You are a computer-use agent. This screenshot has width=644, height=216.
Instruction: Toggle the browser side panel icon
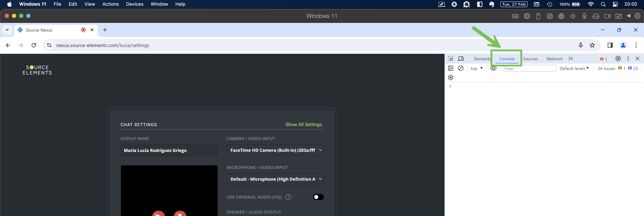pyautogui.click(x=610, y=45)
